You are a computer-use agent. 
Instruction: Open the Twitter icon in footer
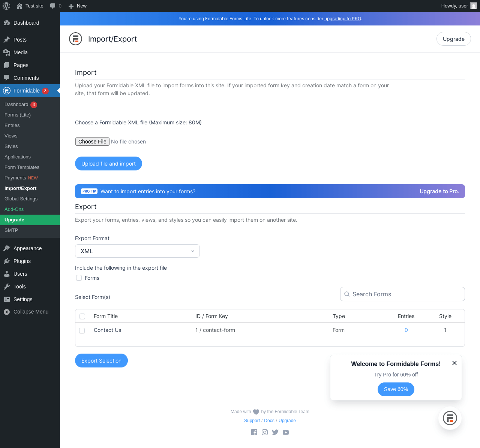click(275, 432)
